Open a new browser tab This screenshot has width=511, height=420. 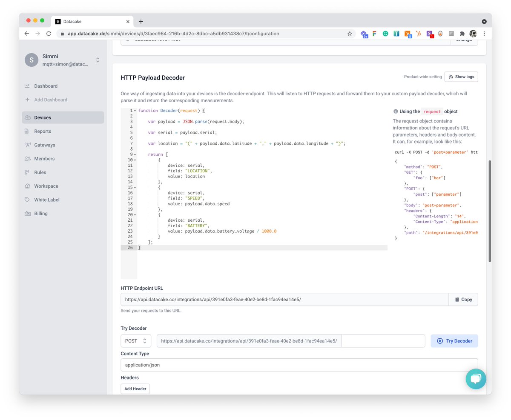click(141, 22)
